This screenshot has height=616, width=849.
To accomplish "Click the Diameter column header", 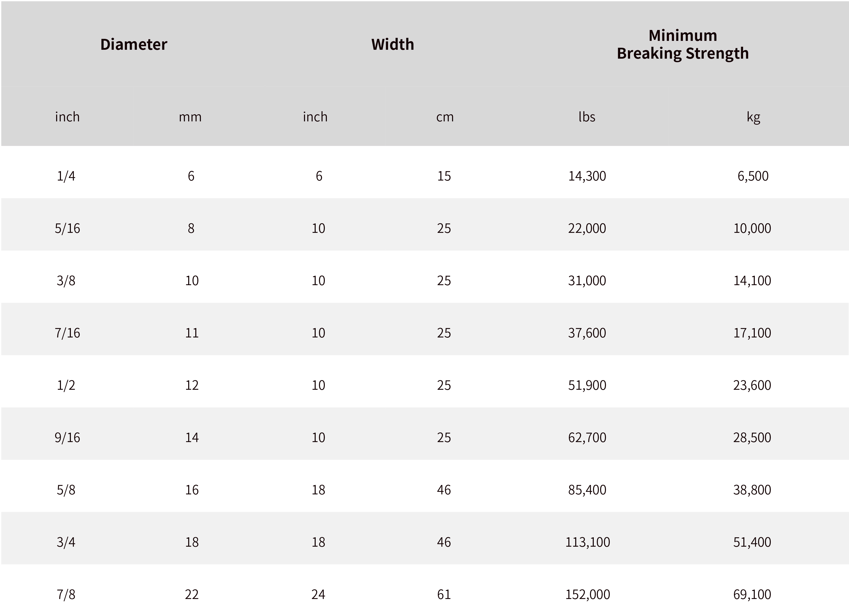I will pyautogui.click(x=134, y=44).
